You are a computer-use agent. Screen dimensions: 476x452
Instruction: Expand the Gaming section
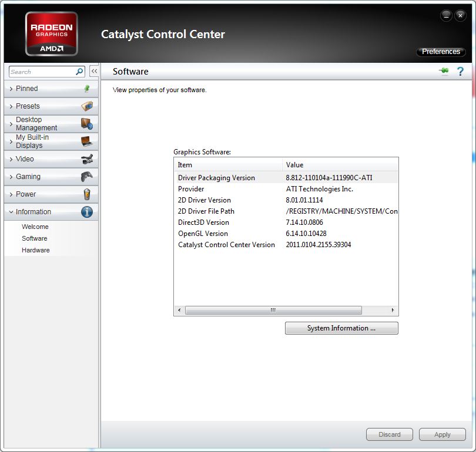(x=51, y=177)
